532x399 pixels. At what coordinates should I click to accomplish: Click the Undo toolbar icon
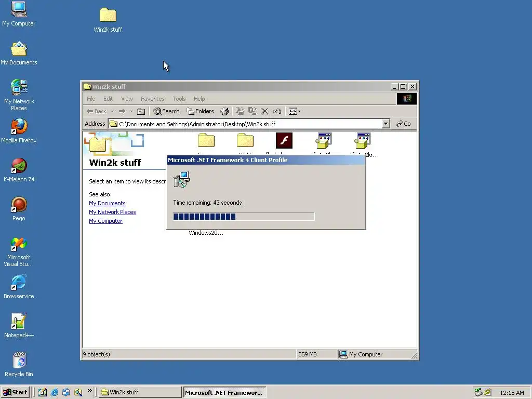(277, 111)
